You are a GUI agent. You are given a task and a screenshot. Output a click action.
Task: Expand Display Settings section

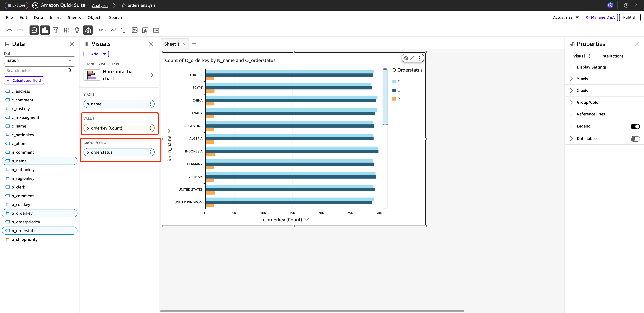tap(592, 67)
